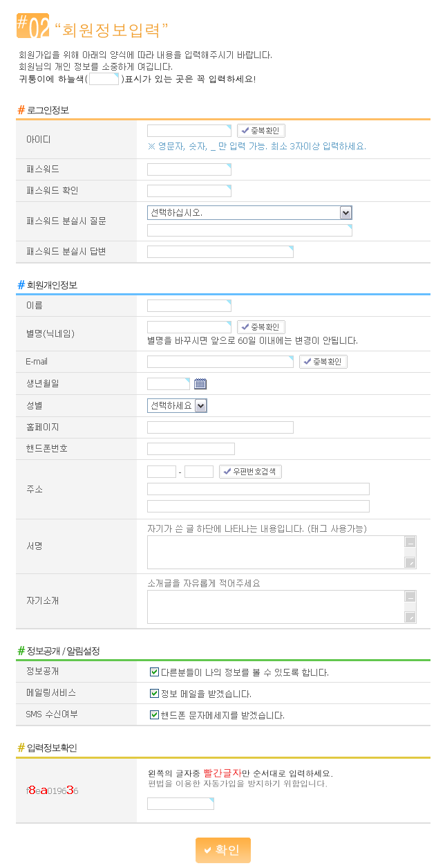This screenshot has height=868, width=445.
Task: Click into the 홈페이지 input field
Action: tap(220, 427)
